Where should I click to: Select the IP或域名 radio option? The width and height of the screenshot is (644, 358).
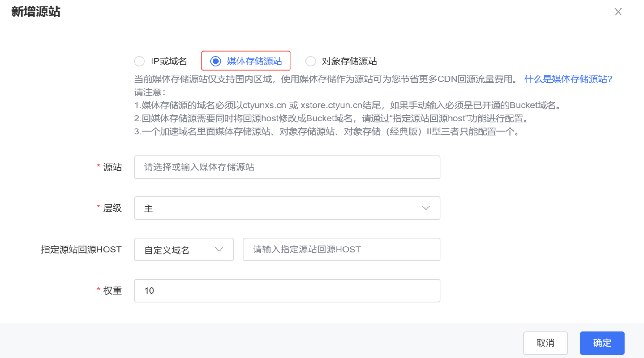tap(140, 61)
